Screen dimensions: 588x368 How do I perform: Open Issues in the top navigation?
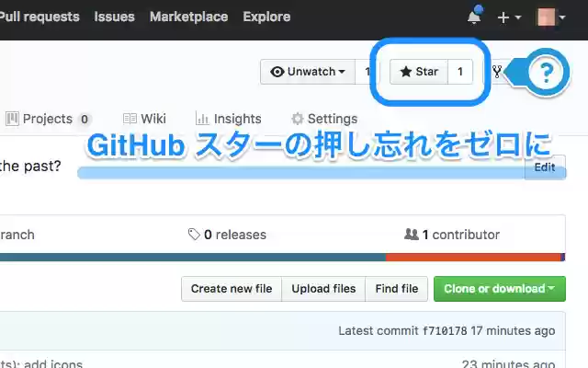pyautogui.click(x=114, y=17)
